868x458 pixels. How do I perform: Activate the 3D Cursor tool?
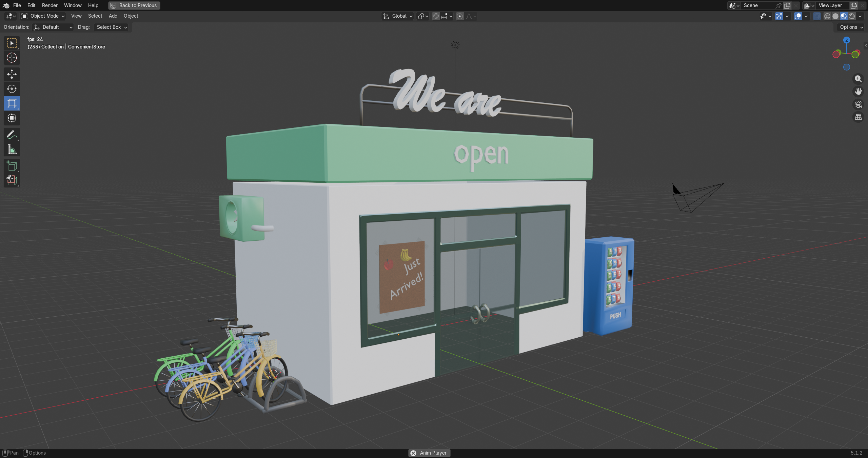tap(12, 58)
